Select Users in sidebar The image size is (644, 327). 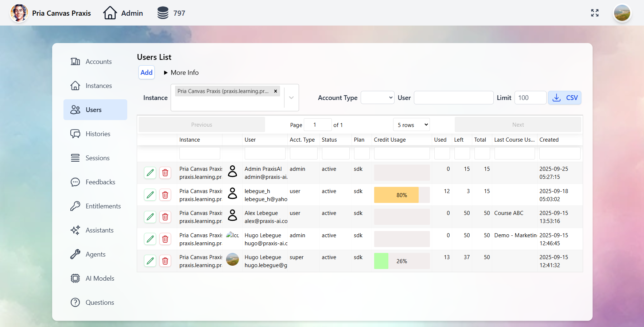(95, 110)
